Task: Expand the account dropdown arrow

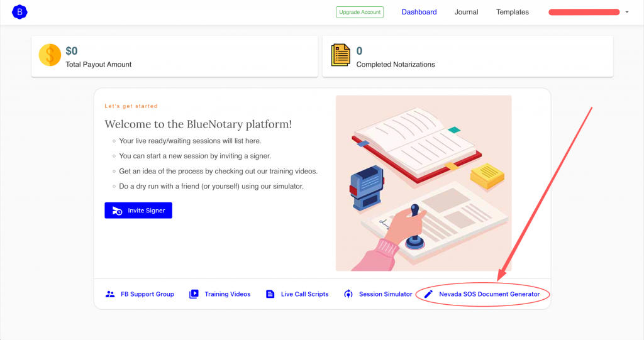Action: click(x=627, y=12)
